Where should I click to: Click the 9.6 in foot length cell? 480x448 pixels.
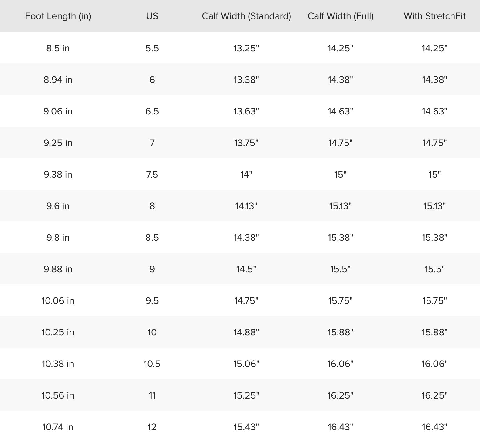click(x=58, y=206)
